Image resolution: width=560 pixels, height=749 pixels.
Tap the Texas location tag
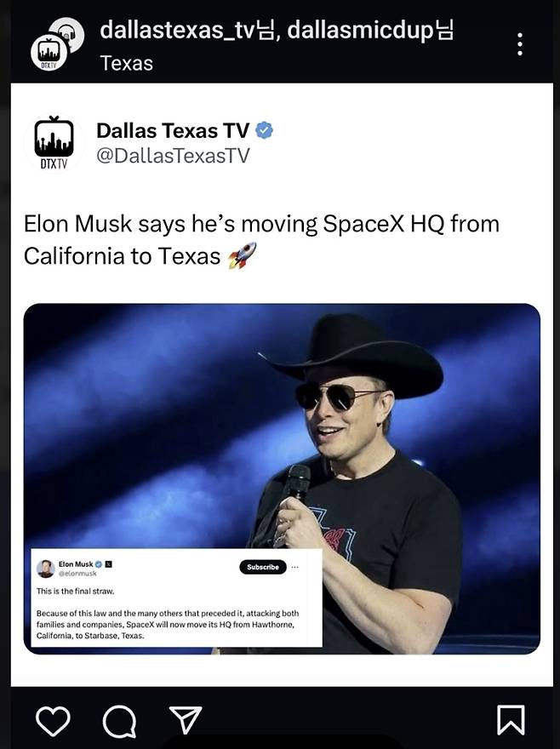(127, 63)
